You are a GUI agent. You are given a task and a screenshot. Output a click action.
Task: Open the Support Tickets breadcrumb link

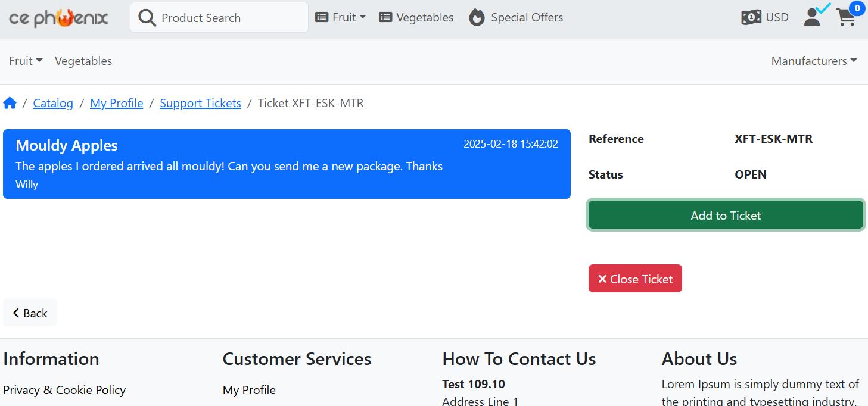click(200, 103)
